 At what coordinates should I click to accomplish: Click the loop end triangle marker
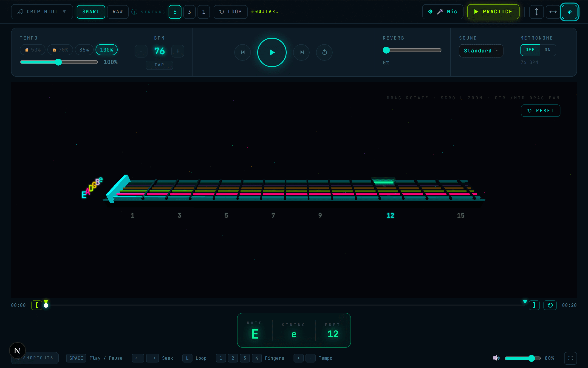[x=525, y=302]
